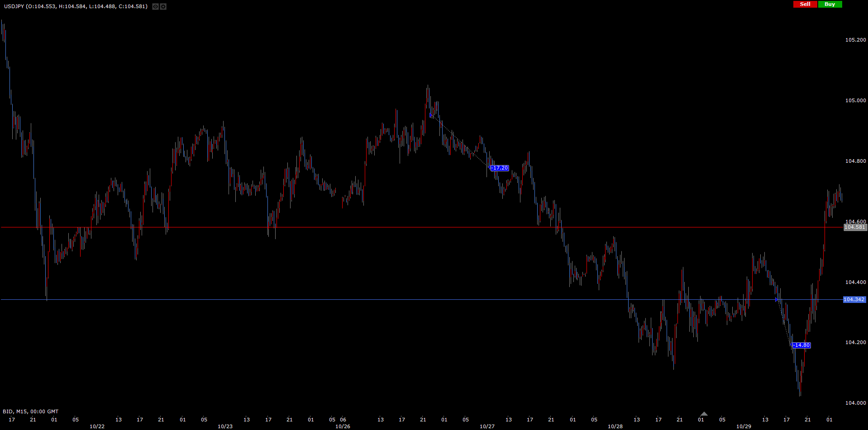Viewport: 868px width, 430px height.
Task: Click the 105.000 price axis label
Action: pos(855,100)
